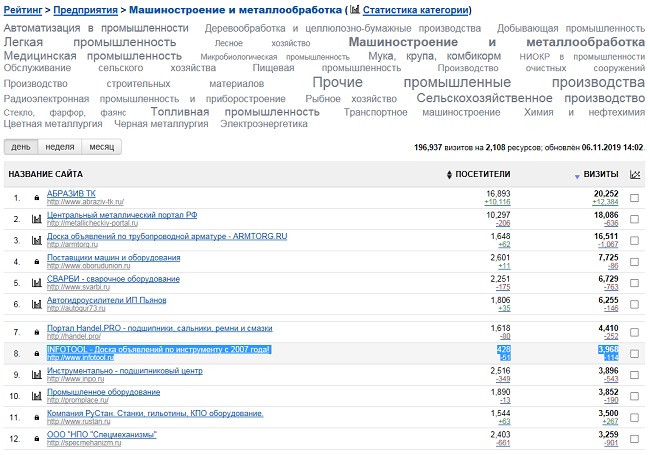Open http://www.rustan.ru URL

79,421
